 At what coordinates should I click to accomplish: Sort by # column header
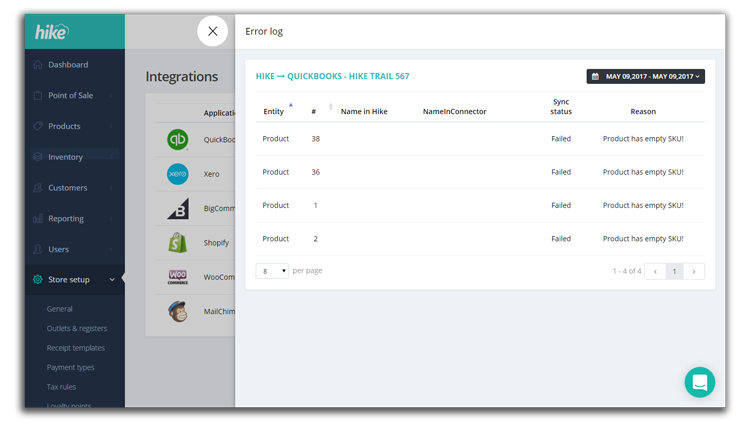pyautogui.click(x=314, y=111)
